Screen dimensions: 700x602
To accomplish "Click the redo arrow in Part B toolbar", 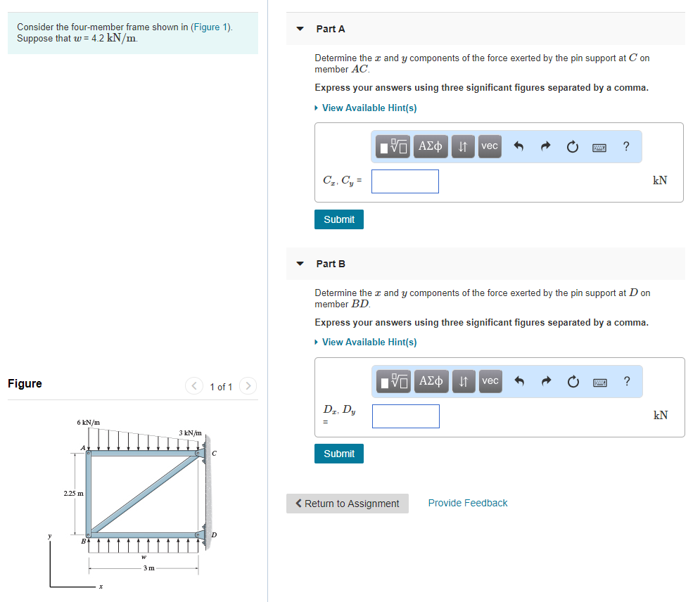I will pos(546,381).
